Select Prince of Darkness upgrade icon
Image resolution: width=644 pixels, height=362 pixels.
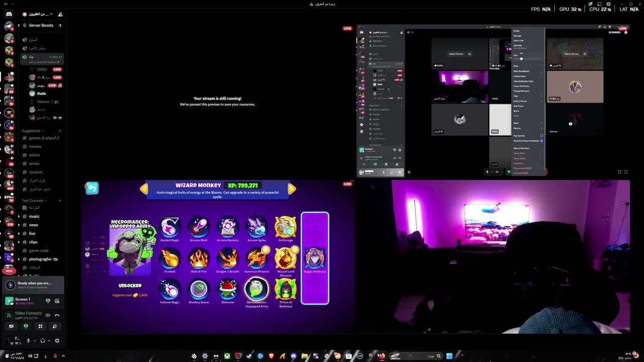tap(285, 290)
